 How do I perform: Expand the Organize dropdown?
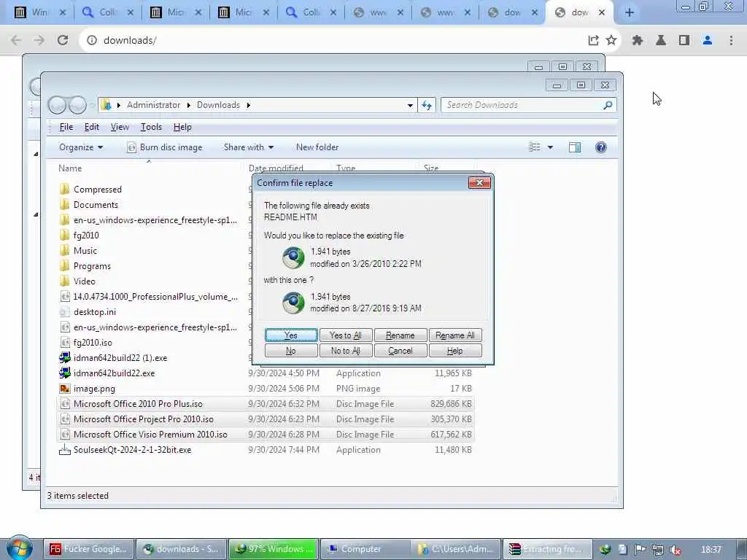pyautogui.click(x=80, y=147)
